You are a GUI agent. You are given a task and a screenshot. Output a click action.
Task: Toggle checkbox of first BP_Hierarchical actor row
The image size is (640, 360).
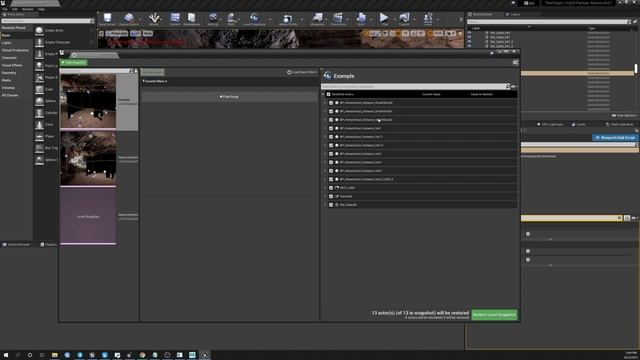pyautogui.click(x=331, y=103)
